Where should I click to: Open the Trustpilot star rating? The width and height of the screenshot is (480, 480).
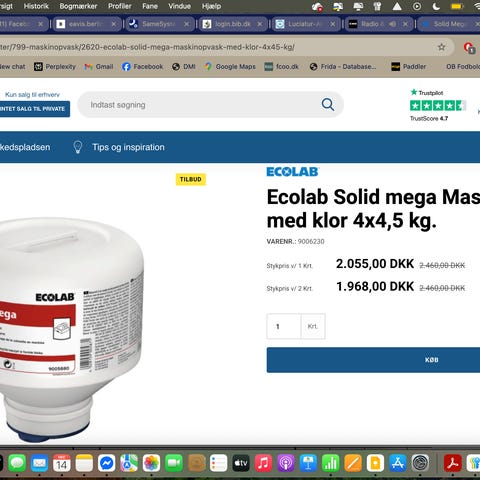(438, 106)
